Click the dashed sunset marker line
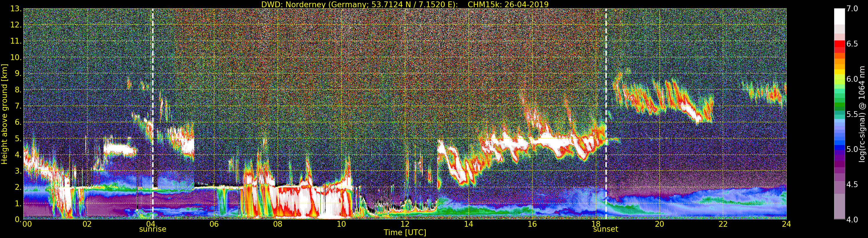Image resolution: width=868 pixels, height=238 pixels. [x=606, y=114]
